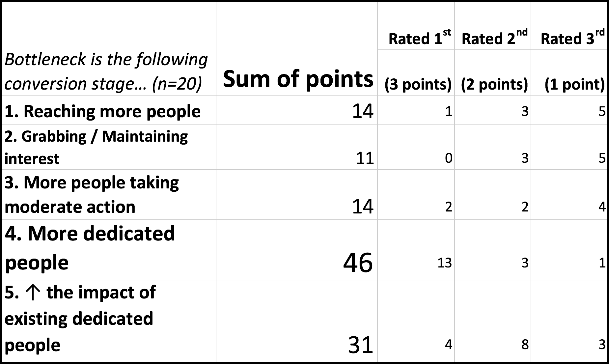This screenshot has height=364, width=609.
Task: Click the '2. Grabbing / Maintaining interest' cell
Action: click(x=109, y=147)
